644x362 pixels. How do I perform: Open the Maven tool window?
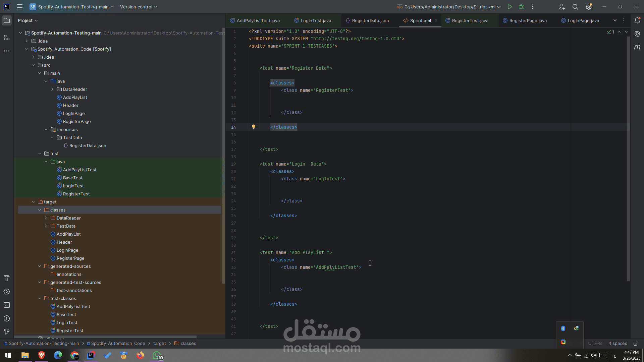tap(637, 47)
